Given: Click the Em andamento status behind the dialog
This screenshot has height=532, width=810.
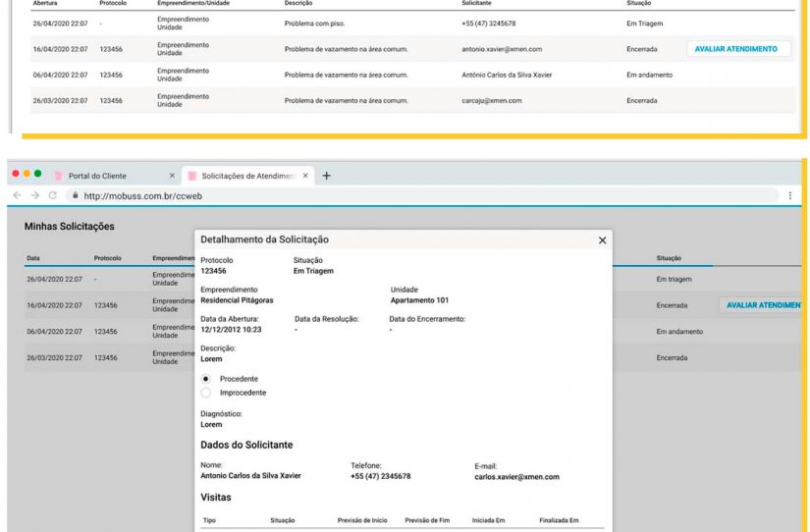Looking at the screenshot, I should [679, 332].
